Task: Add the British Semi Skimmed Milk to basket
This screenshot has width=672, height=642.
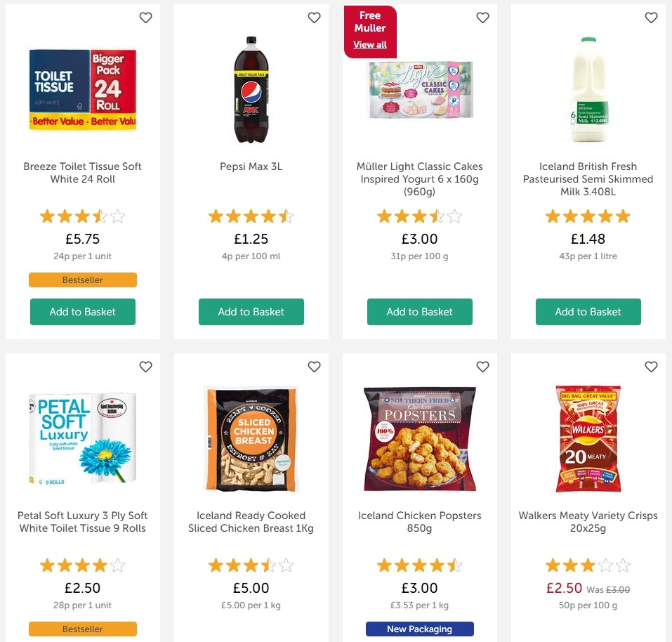Action: coord(588,312)
